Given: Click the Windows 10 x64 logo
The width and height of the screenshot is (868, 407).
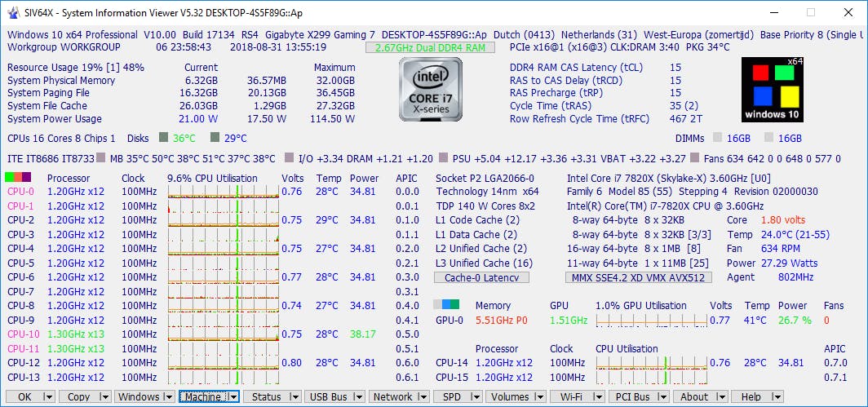Looking at the screenshot, I should pyautogui.click(x=773, y=90).
